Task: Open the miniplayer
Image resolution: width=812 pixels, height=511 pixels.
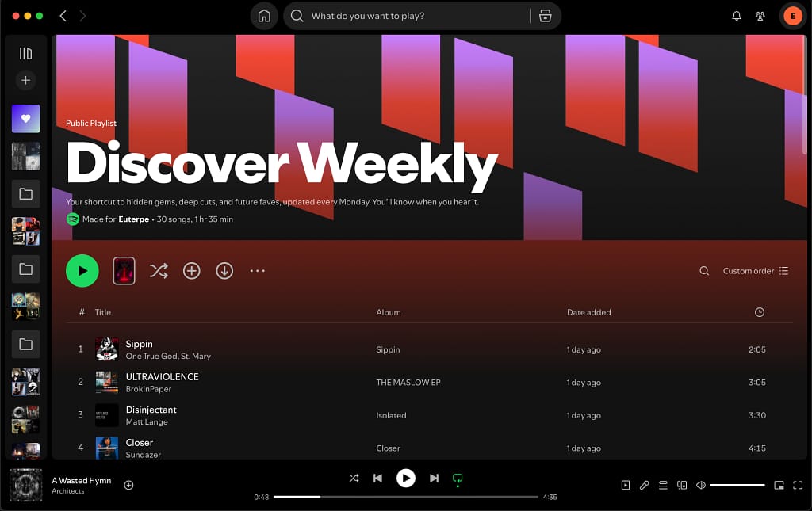Action: click(x=779, y=485)
